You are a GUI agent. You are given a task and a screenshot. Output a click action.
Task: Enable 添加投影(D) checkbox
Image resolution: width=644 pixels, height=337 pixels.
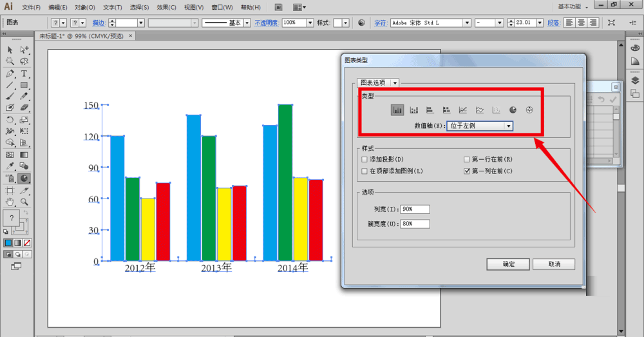tap(365, 159)
